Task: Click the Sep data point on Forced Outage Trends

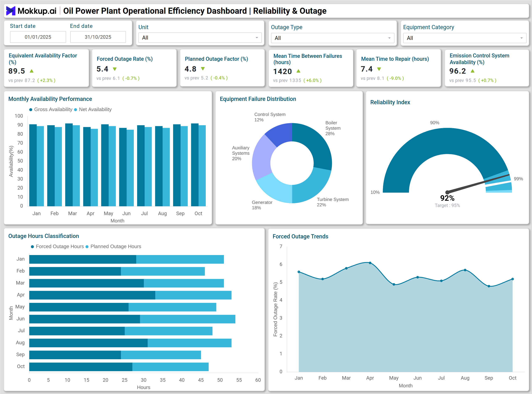Action: pos(489,286)
